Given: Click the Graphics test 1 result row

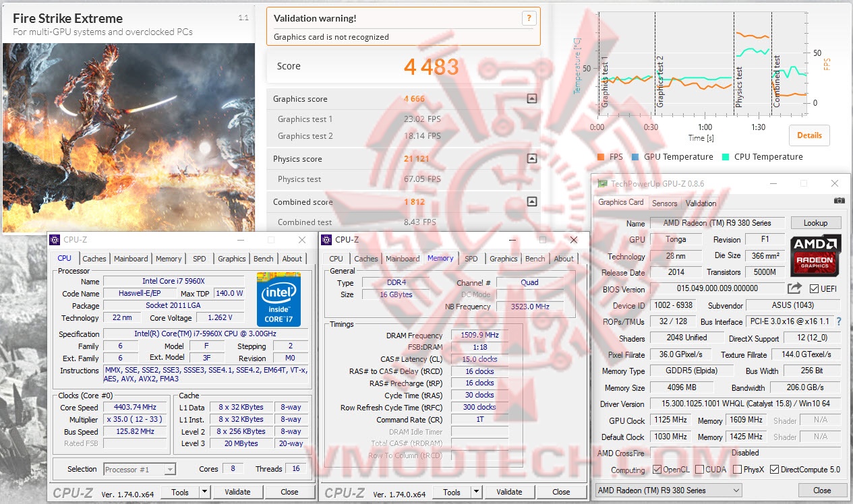Looking at the screenshot, I should coord(403,119).
